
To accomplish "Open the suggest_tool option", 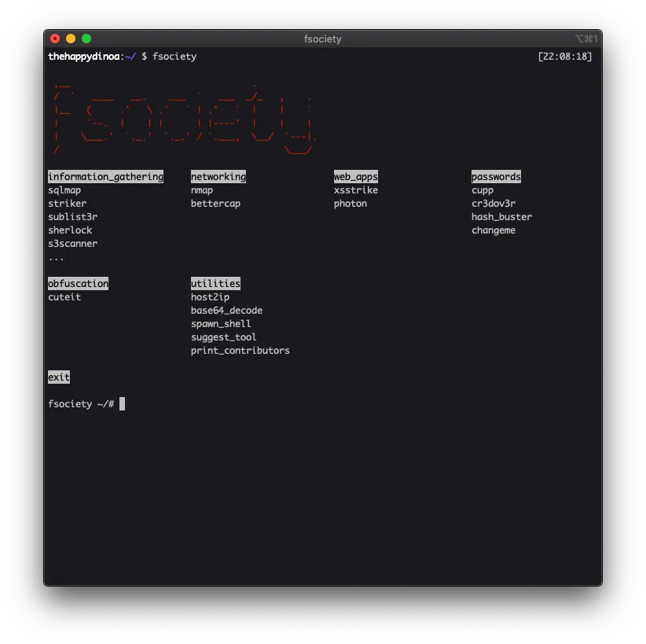I will [222, 337].
